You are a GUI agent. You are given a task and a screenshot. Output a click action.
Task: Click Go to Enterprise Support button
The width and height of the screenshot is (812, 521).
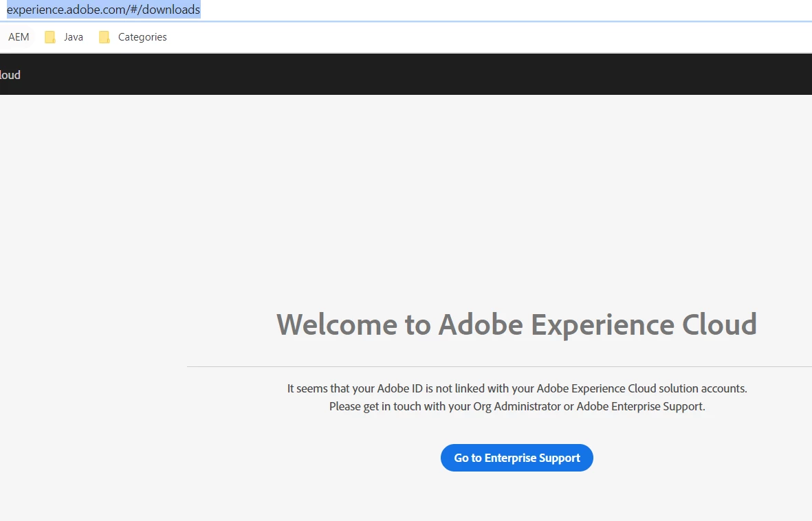pyautogui.click(x=517, y=458)
